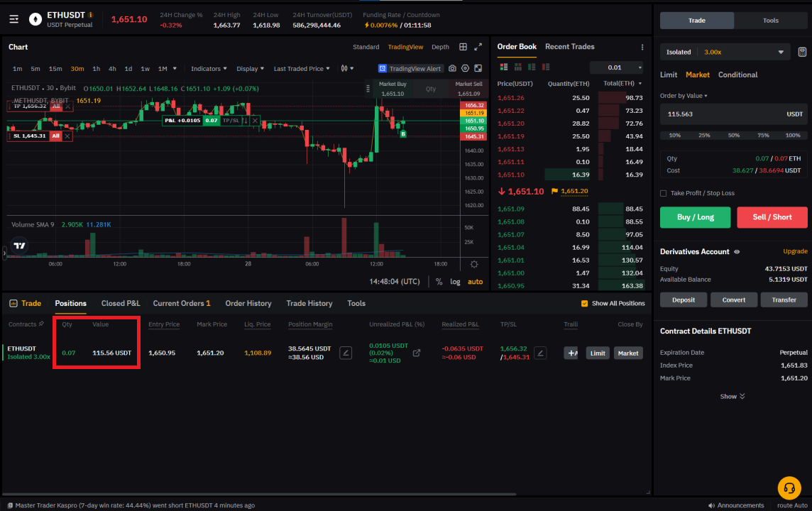Take a chart snapshot with camera icon
Viewport: 812px width, 511px height.
[x=452, y=68]
